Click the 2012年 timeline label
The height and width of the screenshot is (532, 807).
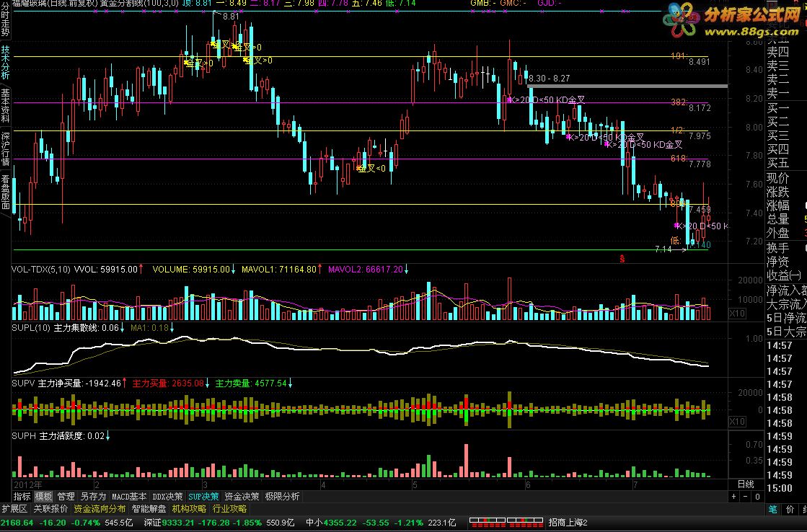(x=28, y=484)
